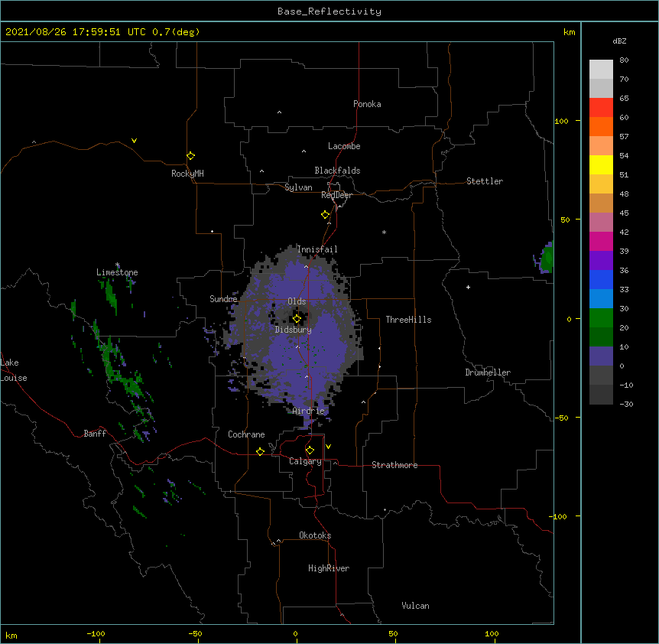The image size is (659, 644).
Task: Click the Lacombe city label
Action: point(344,146)
